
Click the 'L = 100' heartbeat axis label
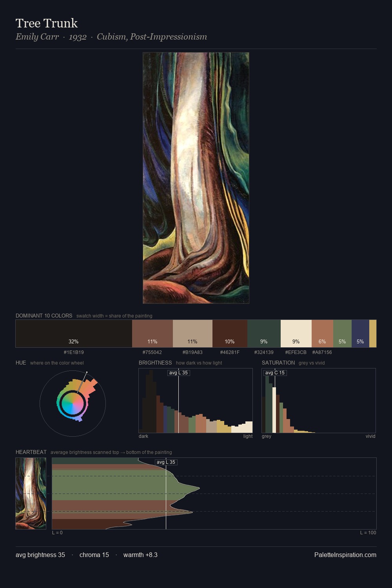[x=368, y=533]
